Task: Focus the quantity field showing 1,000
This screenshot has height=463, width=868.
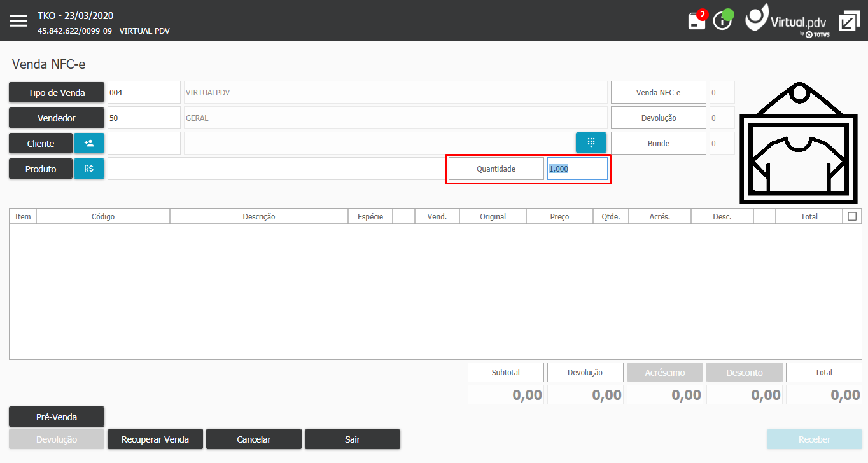Action: pos(577,169)
